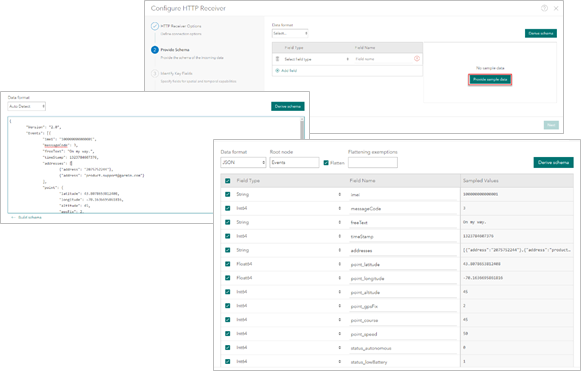This screenshot has width=581, height=371.
Task: Open the Select field type dropdown
Action: (316, 59)
